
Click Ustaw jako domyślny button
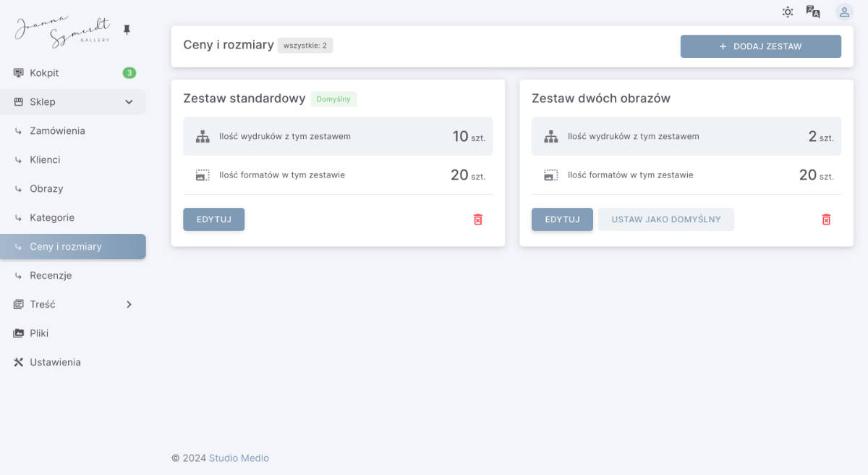(x=666, y=219)
